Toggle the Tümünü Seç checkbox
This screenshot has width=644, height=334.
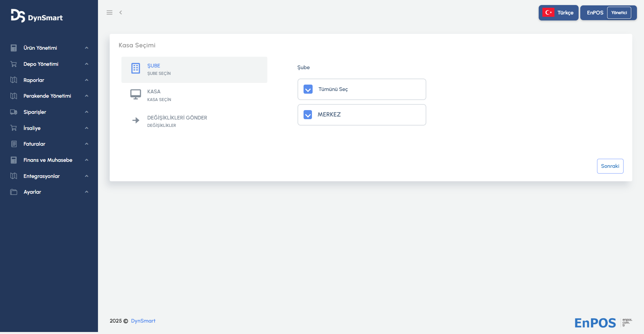pyautogui.click(x=308, y=89)
